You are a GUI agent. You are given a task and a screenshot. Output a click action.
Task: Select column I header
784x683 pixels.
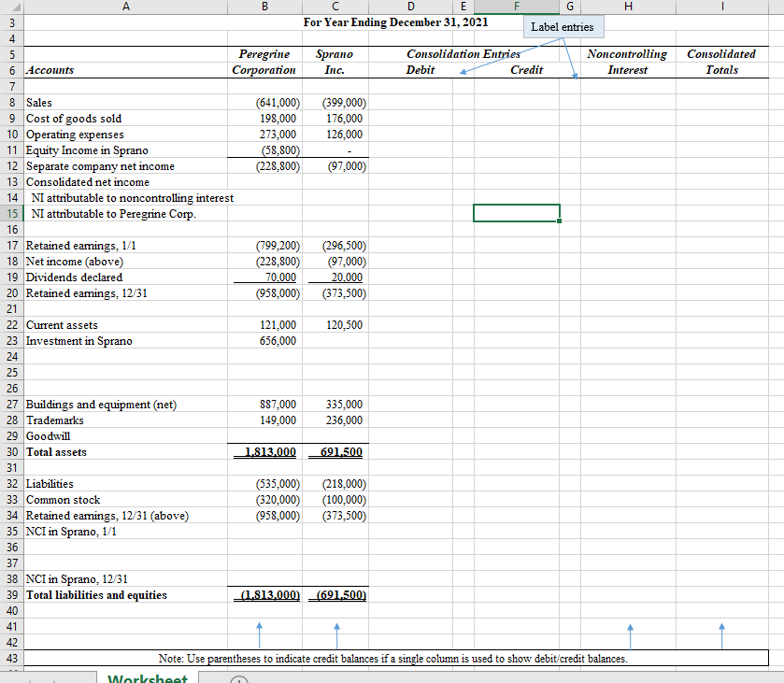pyautogui.click(x=722, y=7)
